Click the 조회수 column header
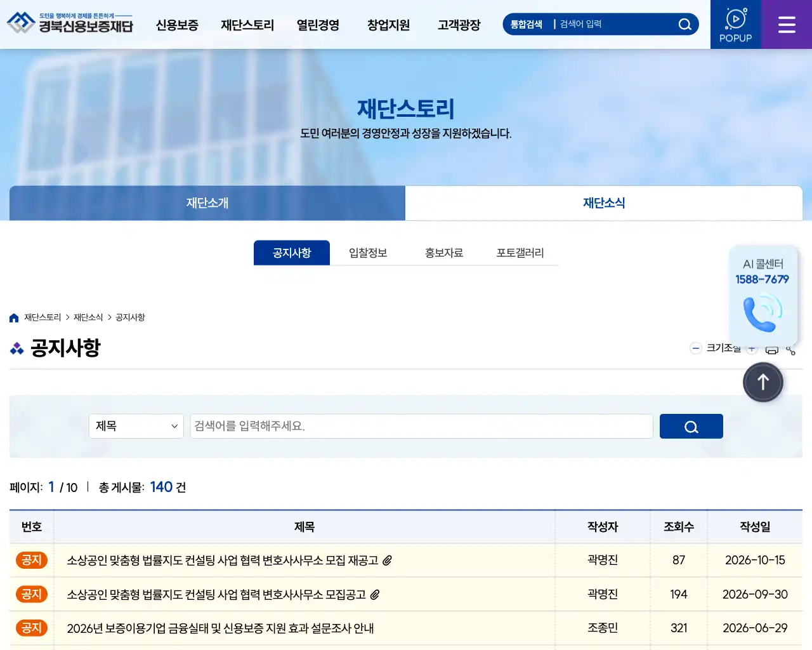The height and width of the screenshot is (650, 812). click(x=679, y=527)
